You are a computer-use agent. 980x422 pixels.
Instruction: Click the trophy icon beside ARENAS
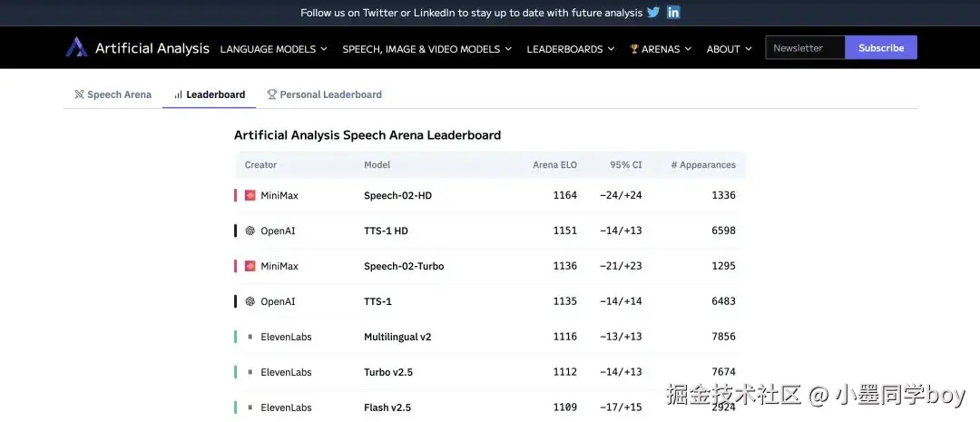pyautogui.click(x=634, y=49)
